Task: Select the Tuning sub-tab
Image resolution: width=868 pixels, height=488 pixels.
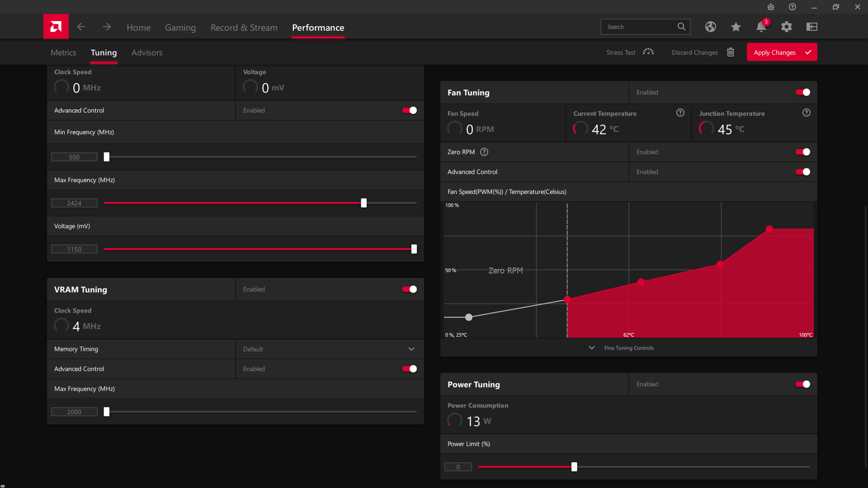Action: pyautogui.click(x=104, y=52)
